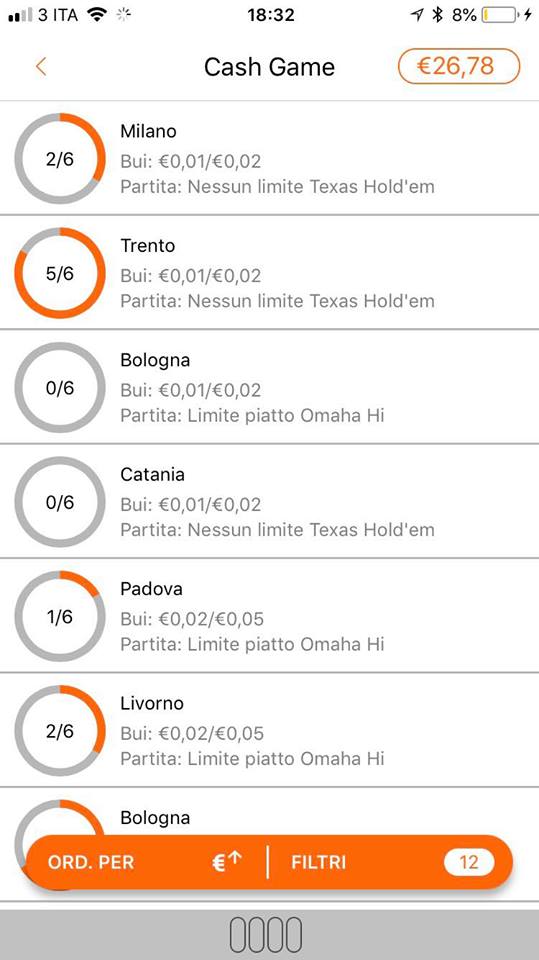Toggle the euro ascending sort icon
This screenshot has width=539, height=960.
(227, 862)
